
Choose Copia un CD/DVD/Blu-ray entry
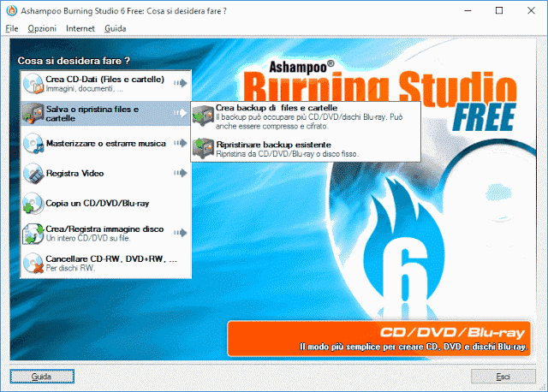106,204
